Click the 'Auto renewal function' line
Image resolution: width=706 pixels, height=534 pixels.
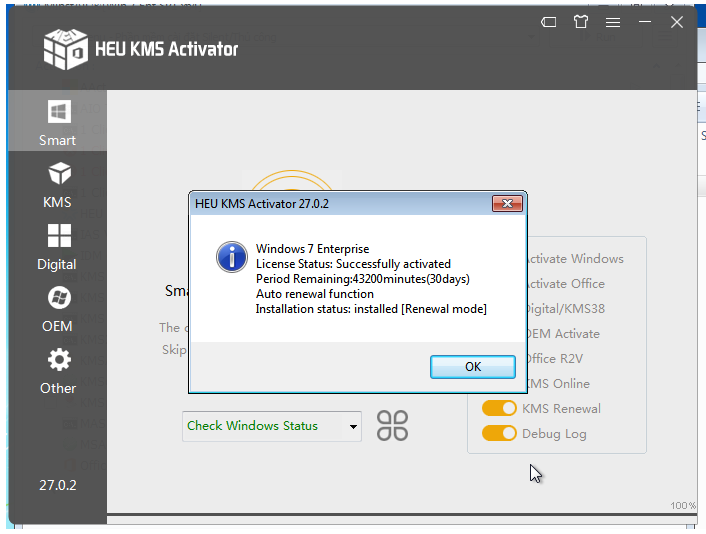315,294
